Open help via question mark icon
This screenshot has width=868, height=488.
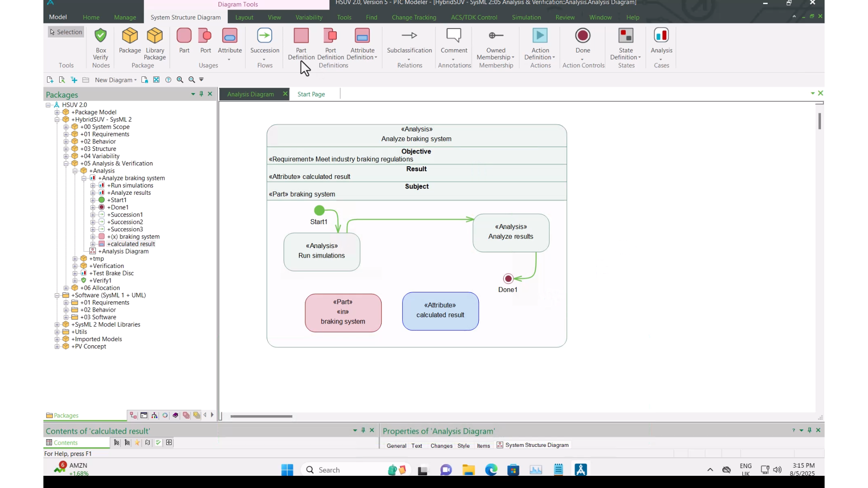pos(168,80)
